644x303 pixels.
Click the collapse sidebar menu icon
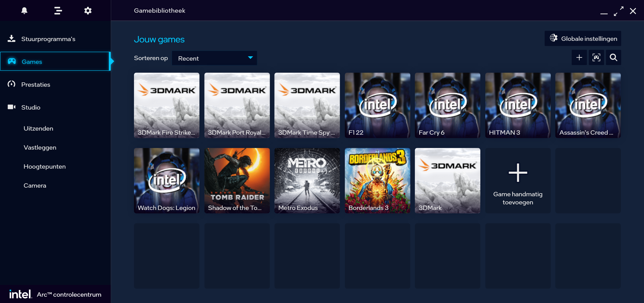[58, 11]
